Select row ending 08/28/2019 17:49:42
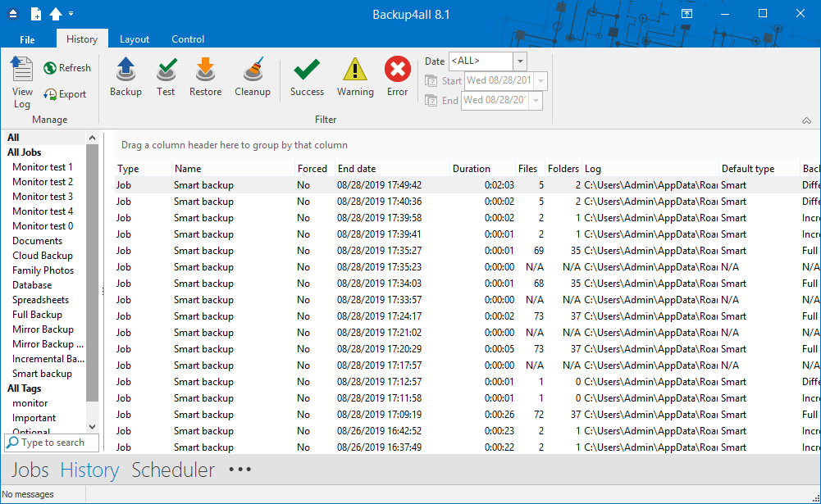The width and height of the screenshot is (821, 504). (x=468, y=184)
